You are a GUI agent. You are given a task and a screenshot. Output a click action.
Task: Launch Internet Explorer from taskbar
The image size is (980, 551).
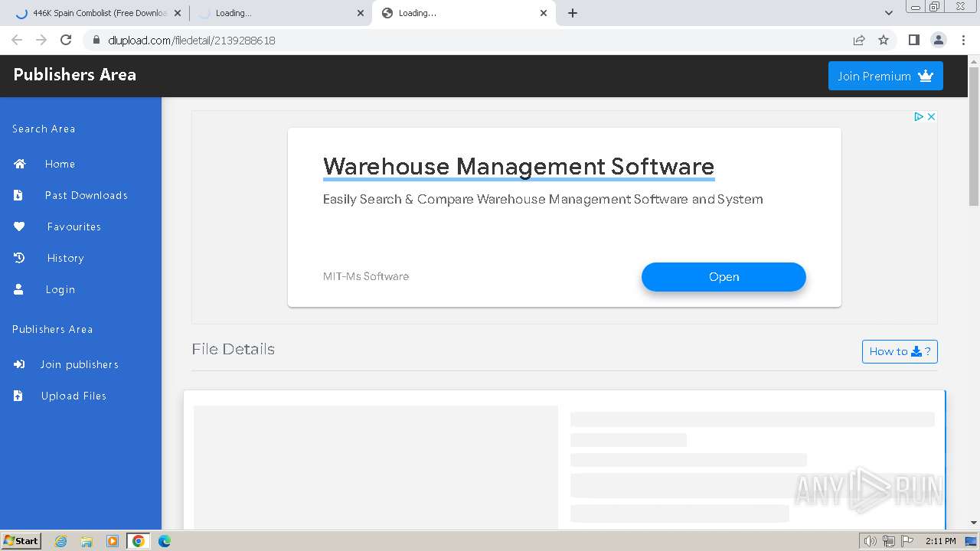point(61,541)
